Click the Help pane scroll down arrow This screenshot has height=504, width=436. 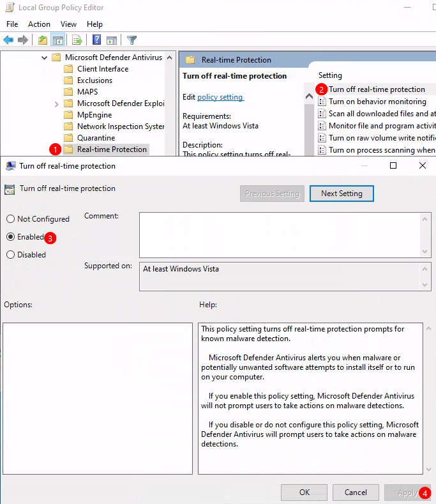(428, 470)
